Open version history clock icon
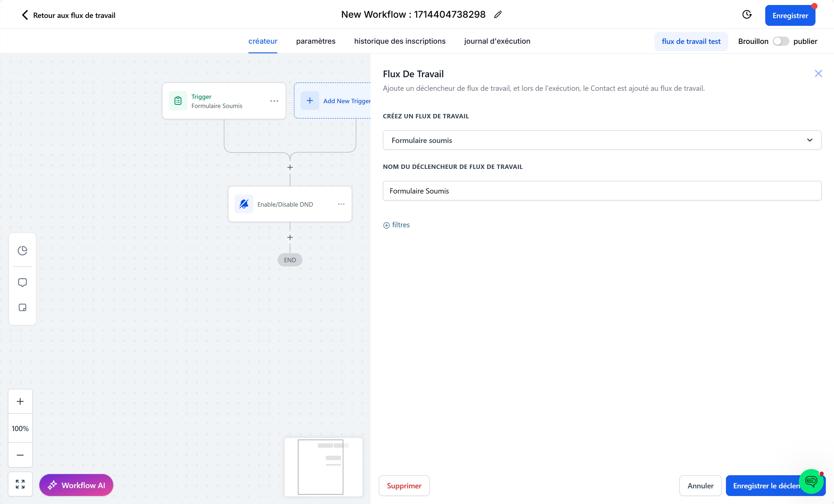The image size is (834, 504). [x=747, y=15]
